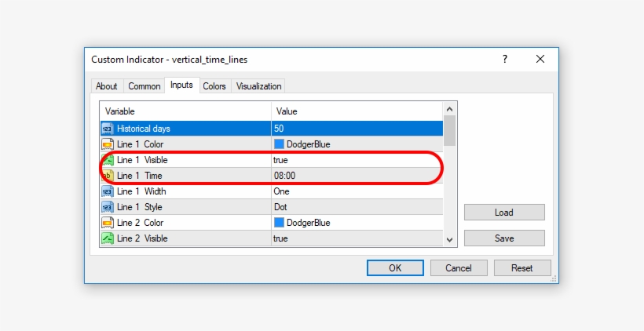Click the Line 2 Color row icon

pos(108,223)
